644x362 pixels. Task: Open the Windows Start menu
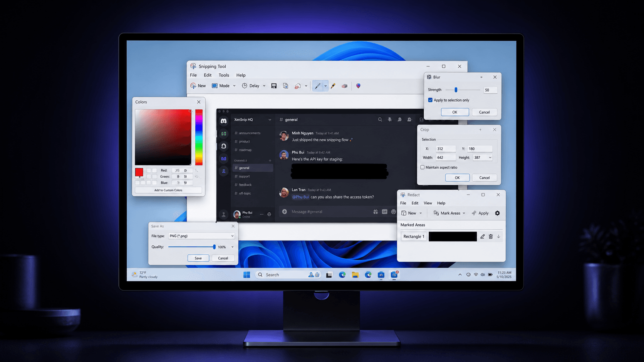(x=247, y=275)
